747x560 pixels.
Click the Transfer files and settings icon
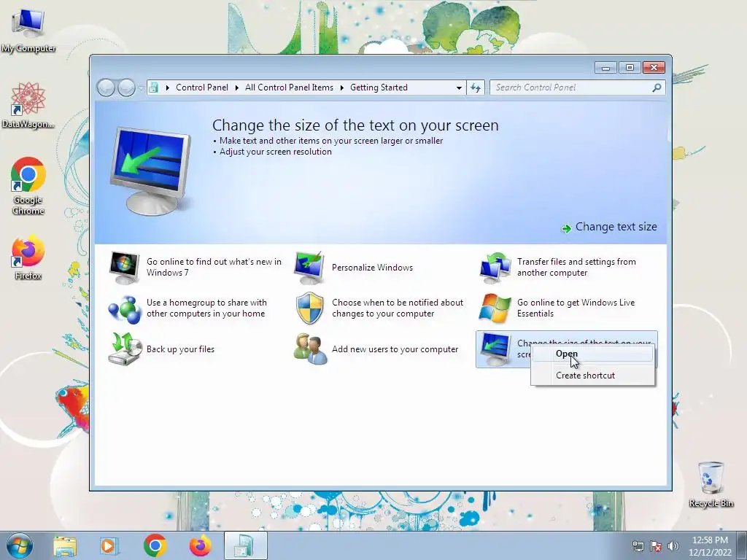495,268
